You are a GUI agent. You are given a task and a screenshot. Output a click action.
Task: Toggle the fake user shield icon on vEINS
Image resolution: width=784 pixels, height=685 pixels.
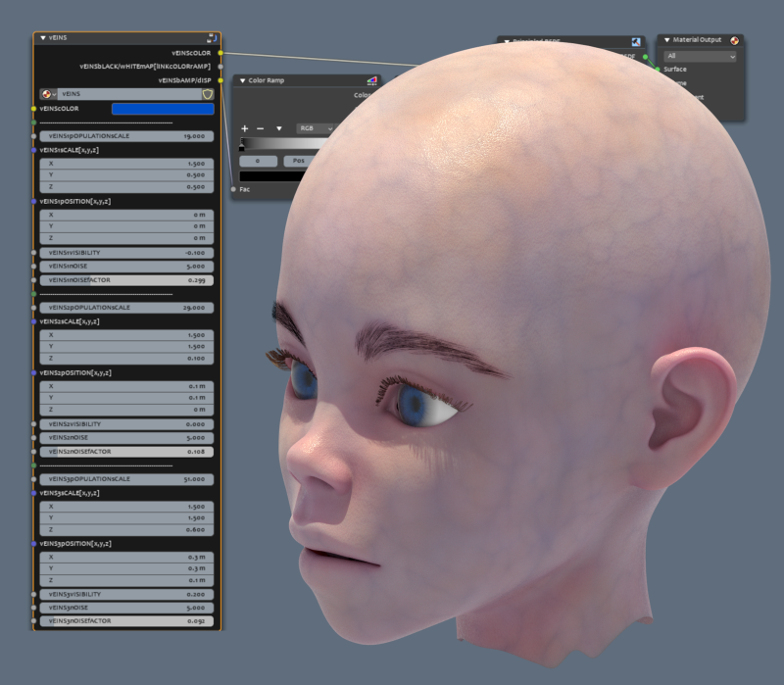coord(208,94)
